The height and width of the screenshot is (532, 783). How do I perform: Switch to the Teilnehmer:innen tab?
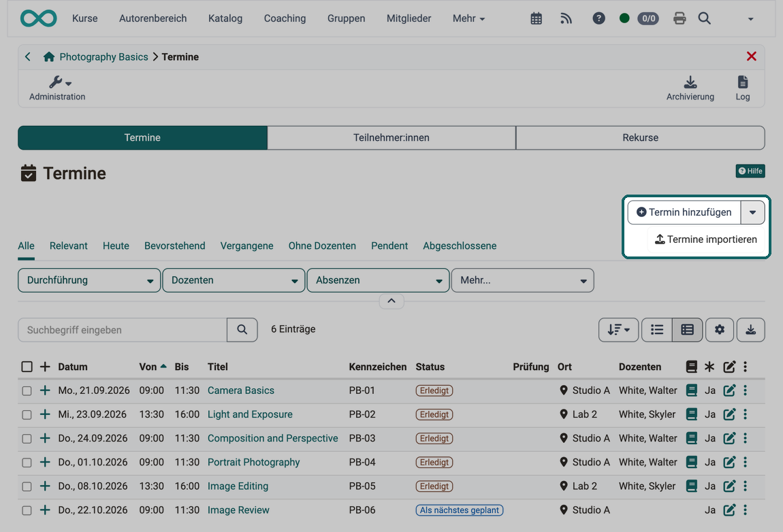[x=391, y=137]
